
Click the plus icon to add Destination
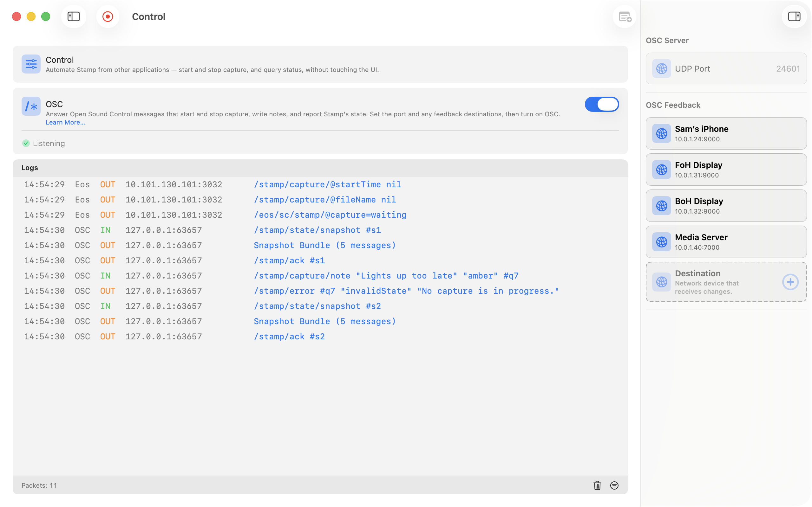790,282
